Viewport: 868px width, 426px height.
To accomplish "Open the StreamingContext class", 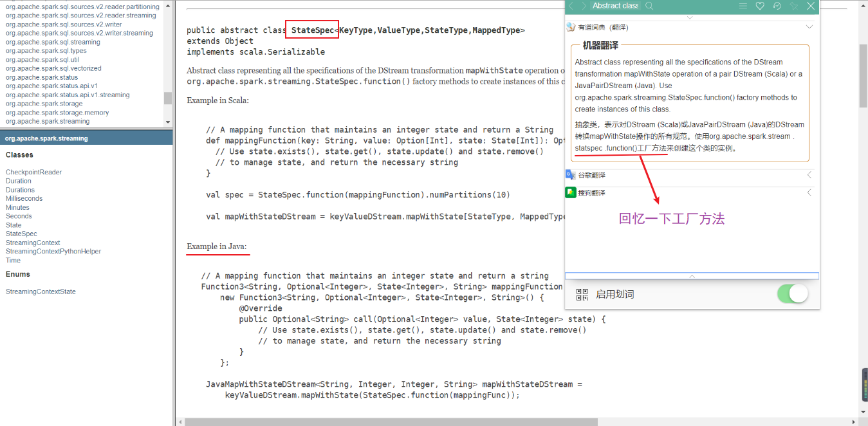I will click(33, 243).
